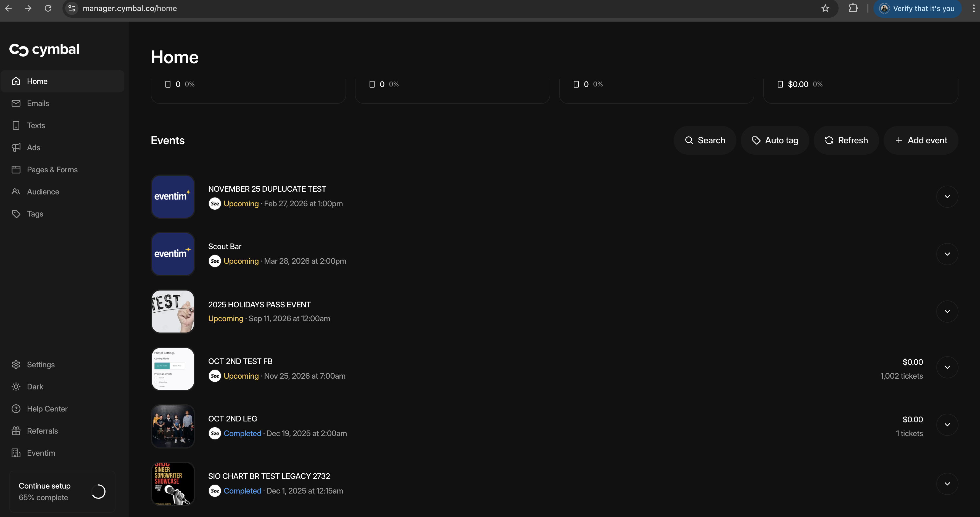Expand 2025 HOLIDAYS PASS EVENT chevron

[x=947, y=311]
